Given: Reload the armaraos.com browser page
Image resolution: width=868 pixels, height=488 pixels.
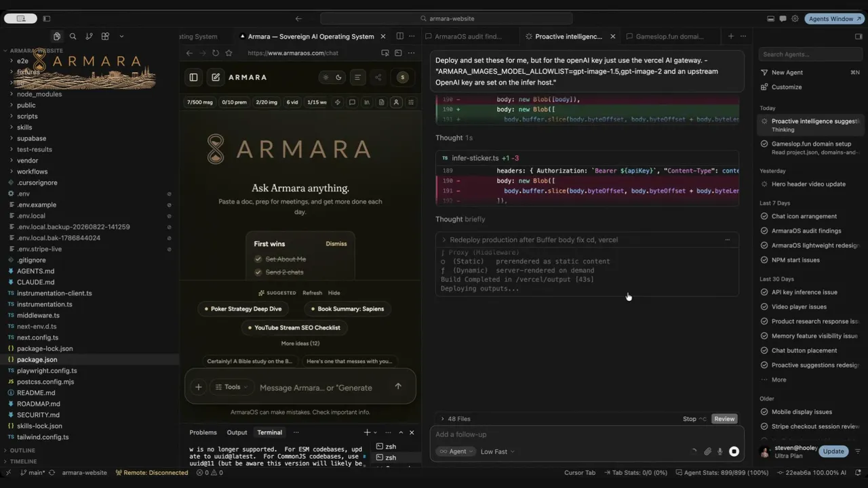Looking at the screenshot, I should 216,53.
